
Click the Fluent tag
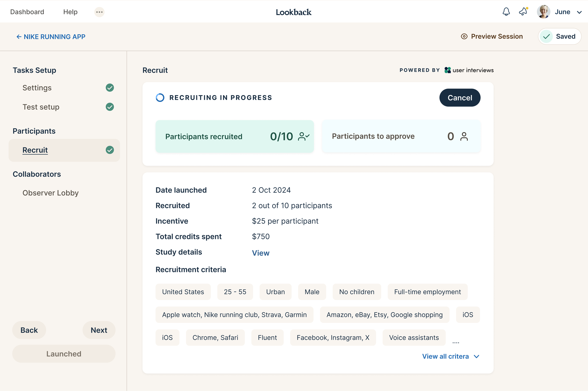pos(267,338)
